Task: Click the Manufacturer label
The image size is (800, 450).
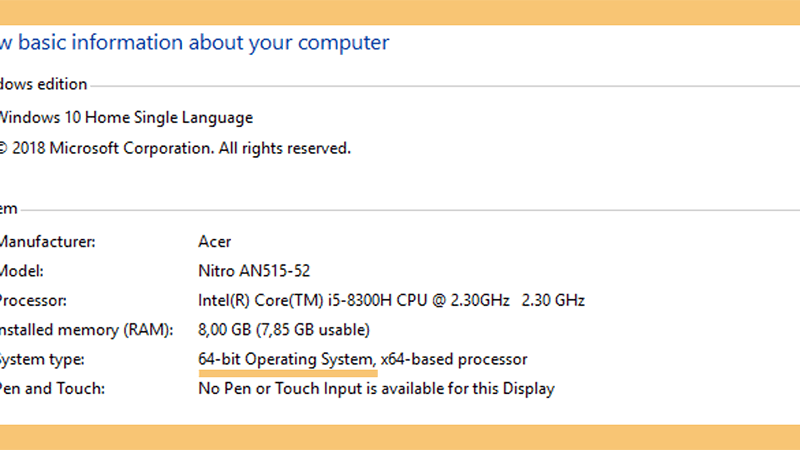Action: [47, 242]
